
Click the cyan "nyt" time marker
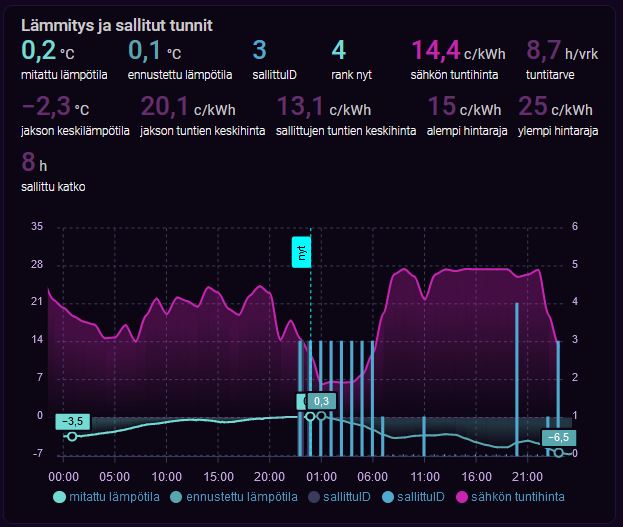pyautogui.click(x=299, y=253)
